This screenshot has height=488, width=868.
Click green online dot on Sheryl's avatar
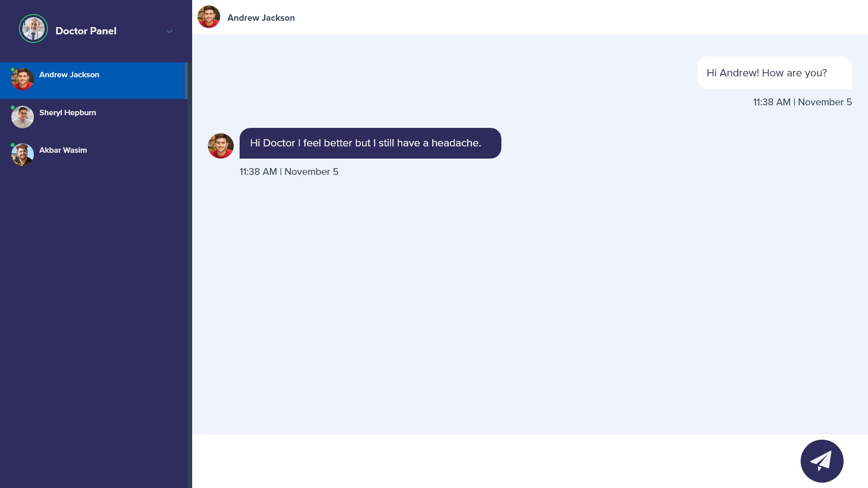tap(13, 108)
